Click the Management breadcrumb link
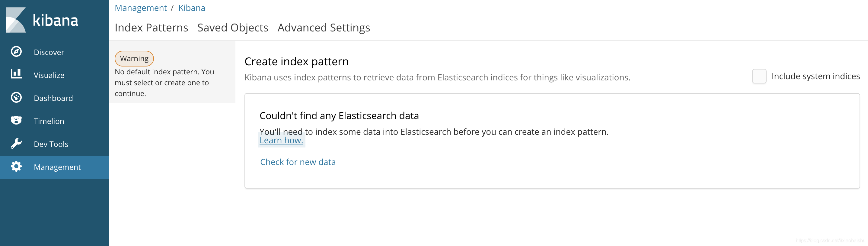The image size is (868, 246). (141, 8)
